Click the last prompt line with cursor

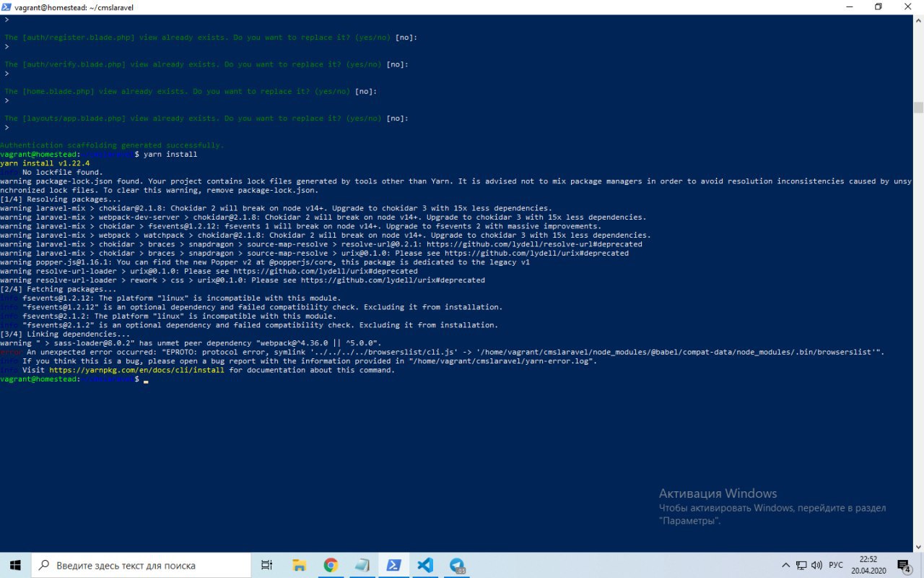coord(74,379)
